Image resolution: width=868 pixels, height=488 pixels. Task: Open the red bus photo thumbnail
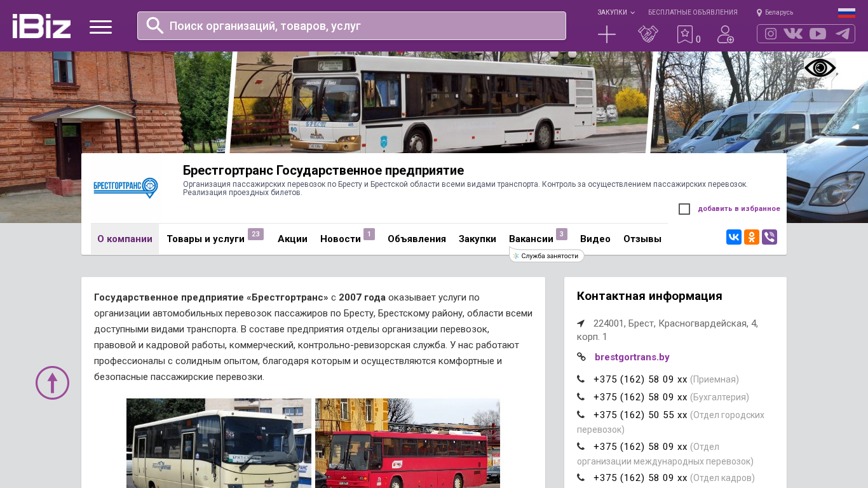[x=407, y=443]
